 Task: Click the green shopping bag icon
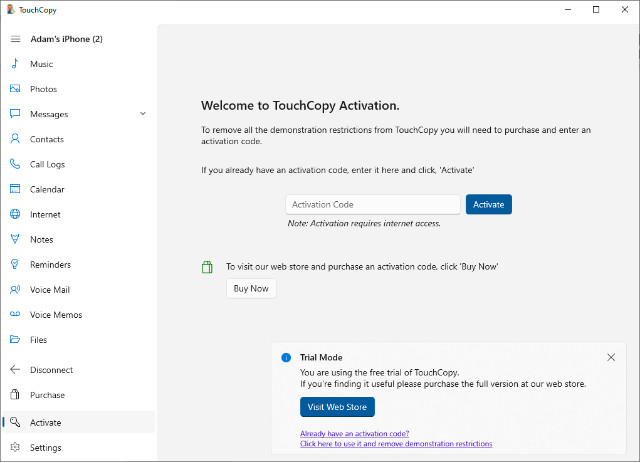click(x=207, y=267)
